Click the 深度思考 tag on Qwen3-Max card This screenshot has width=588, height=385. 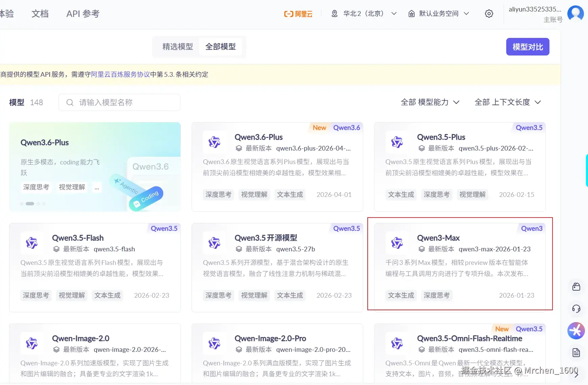(x=437, y=295)
